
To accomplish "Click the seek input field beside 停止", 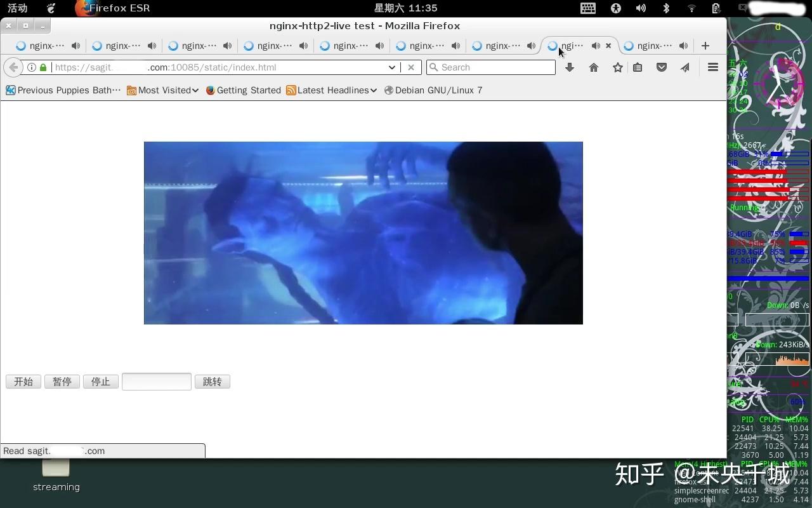I will point(156,381).
